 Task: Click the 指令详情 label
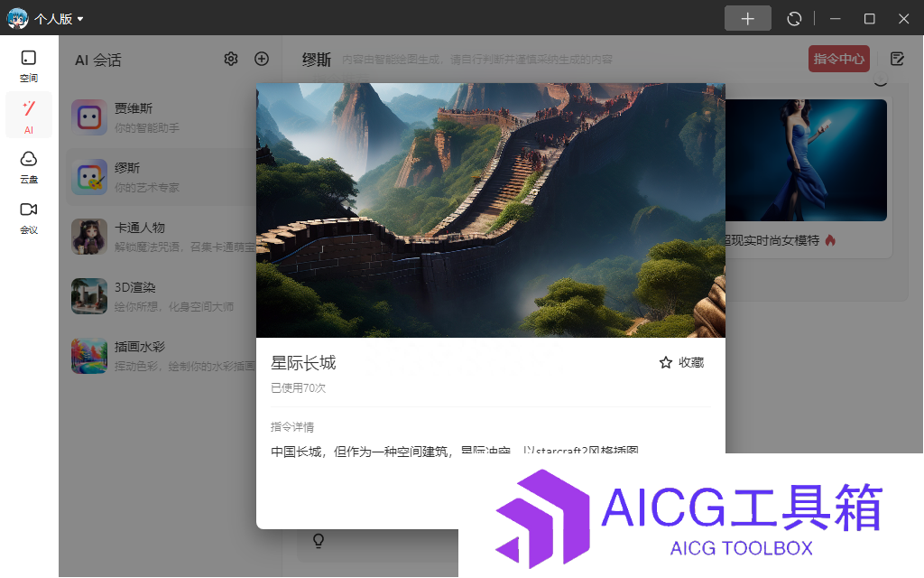click(x=292, y=427)
